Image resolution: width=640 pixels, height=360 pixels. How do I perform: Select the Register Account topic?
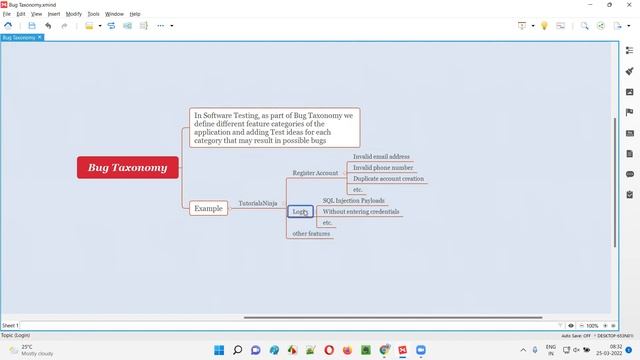pyautogui.click(x=315, y=173)
